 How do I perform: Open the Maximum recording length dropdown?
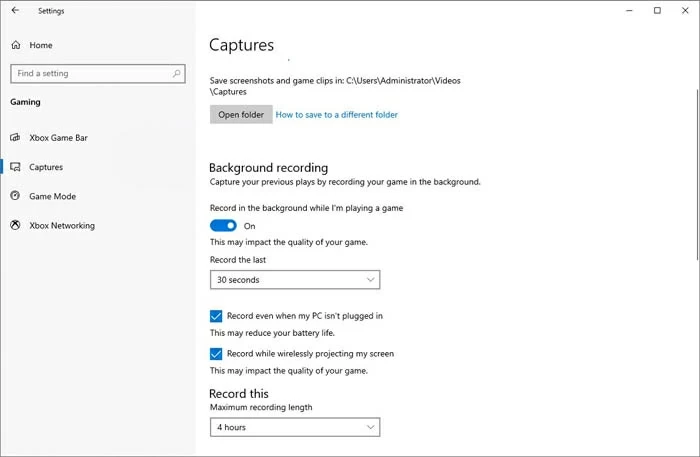click(x=294, y=427)
